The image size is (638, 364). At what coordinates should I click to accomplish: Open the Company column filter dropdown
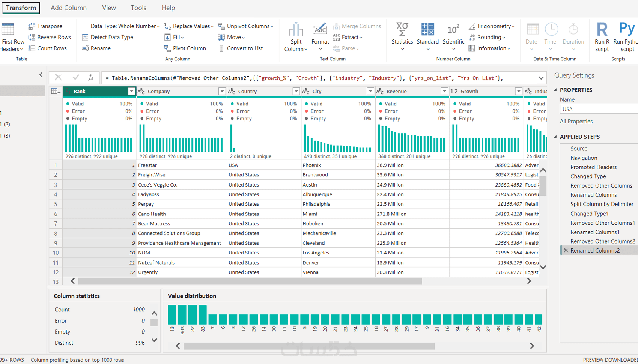tap(222, 91)
